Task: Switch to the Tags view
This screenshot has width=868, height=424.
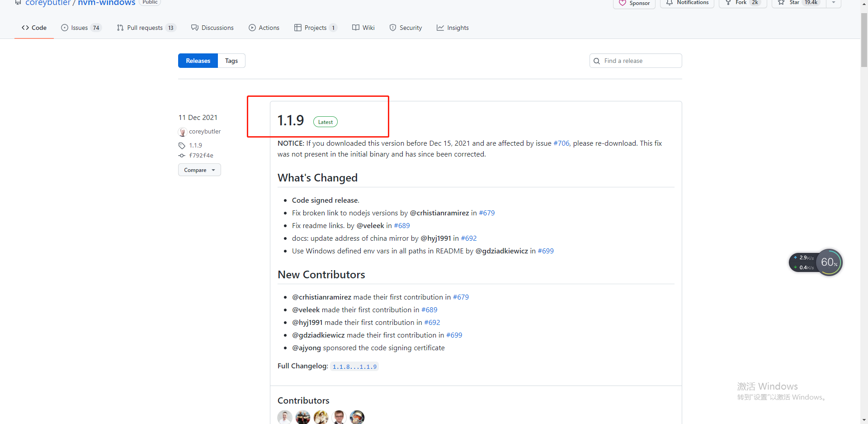Action: 231,61
